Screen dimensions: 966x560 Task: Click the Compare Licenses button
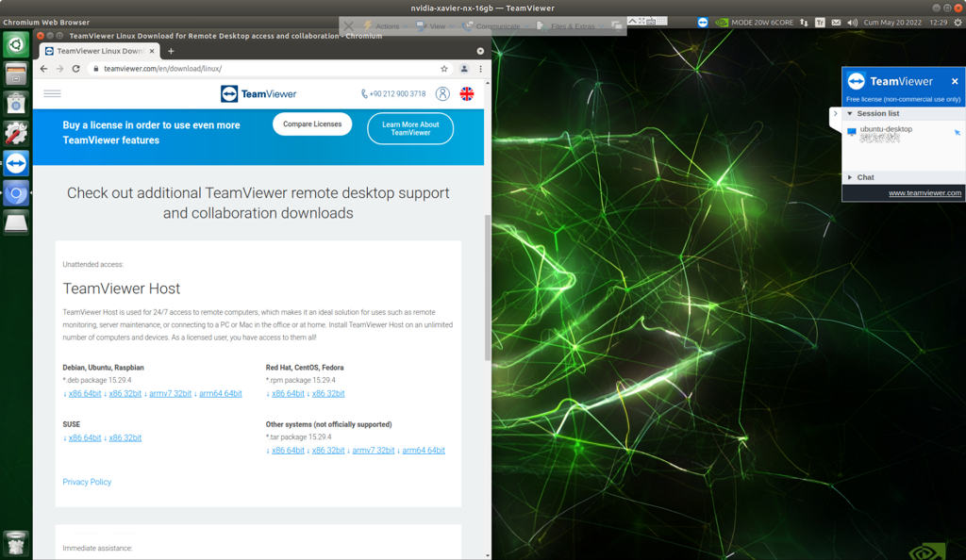(312, 124)
